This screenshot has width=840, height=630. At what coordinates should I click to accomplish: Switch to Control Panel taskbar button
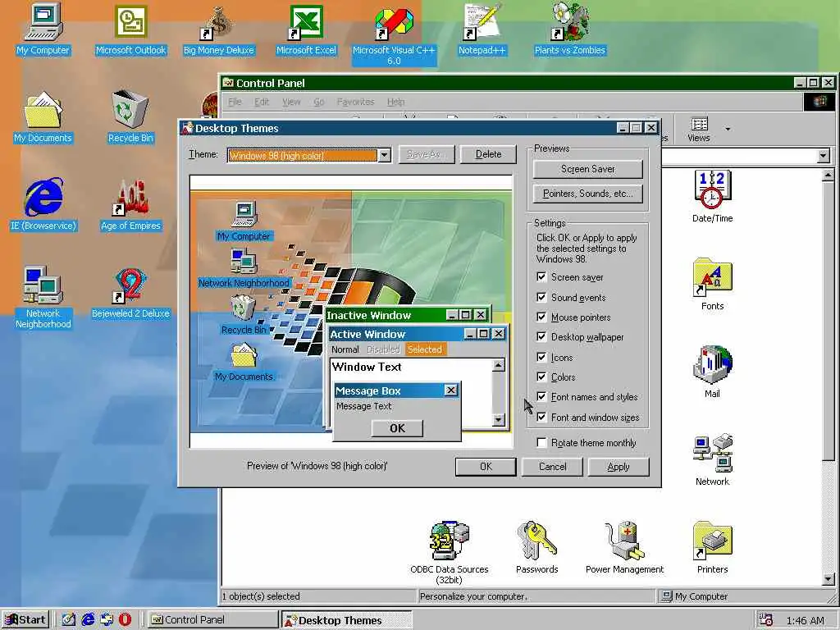tap(211, 620)
